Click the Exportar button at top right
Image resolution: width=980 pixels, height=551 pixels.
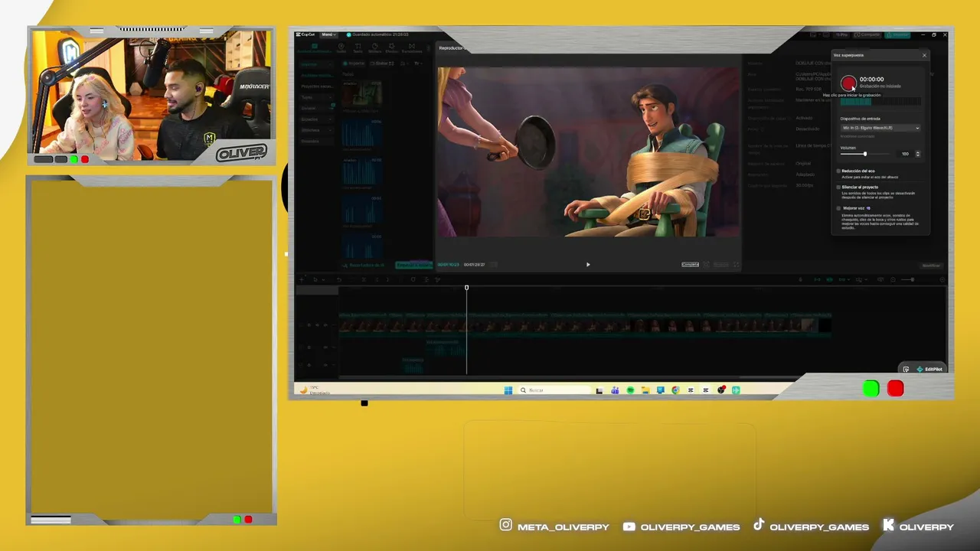click(898, 34)
